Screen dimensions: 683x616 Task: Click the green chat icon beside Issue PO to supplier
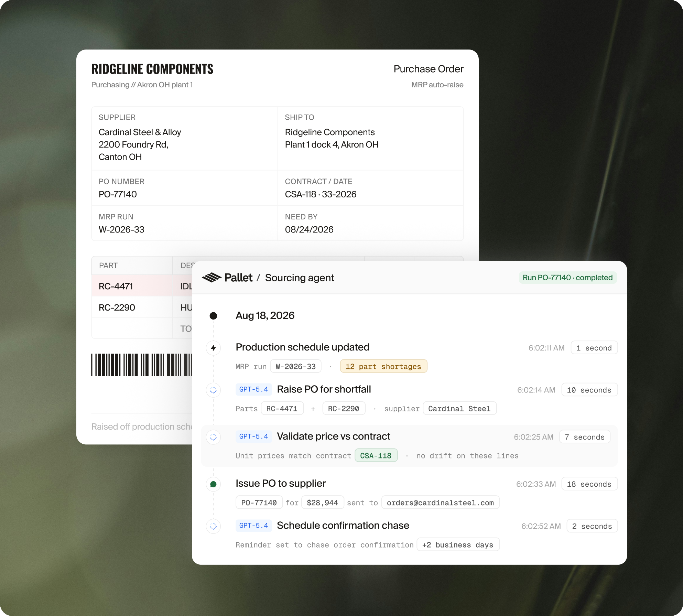(213, 484)
